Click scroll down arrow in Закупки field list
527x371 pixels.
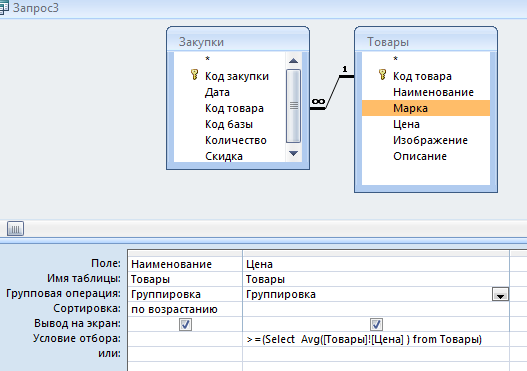click(x=293, y=154)
